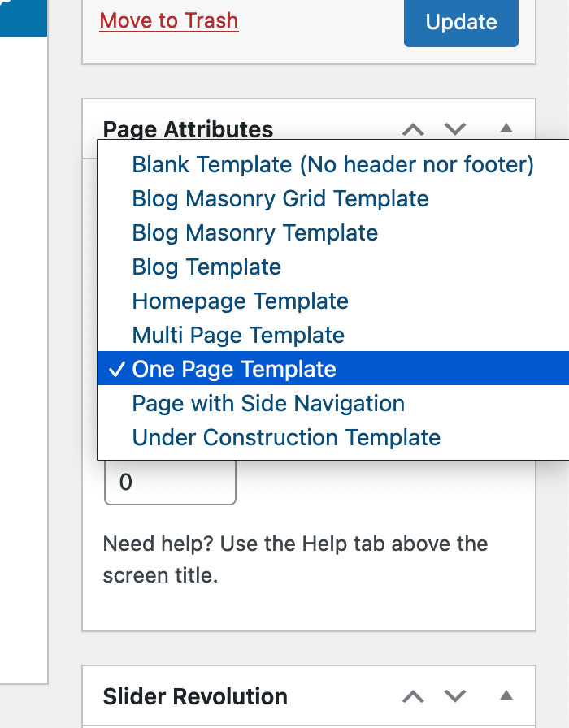Click the Page Attributes panel title
Viewport: 569px width, 728px height.
pyautogui.click(x=188, y=129)
